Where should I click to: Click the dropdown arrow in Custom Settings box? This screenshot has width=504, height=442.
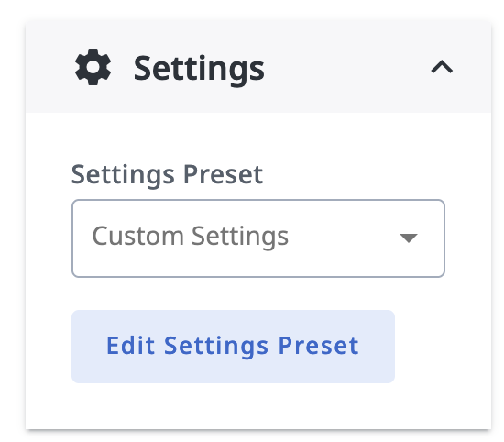click(x=408, y=238)
